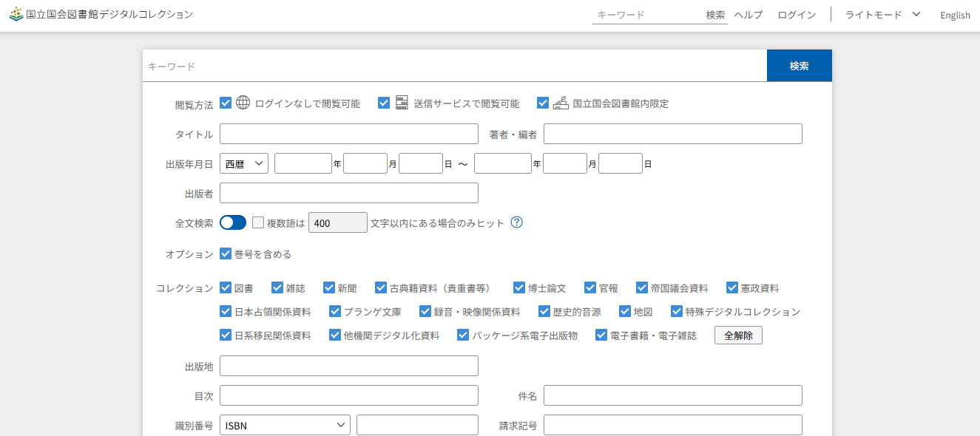Uncheck the 新聞 collection checkbox

click(329, 287)
